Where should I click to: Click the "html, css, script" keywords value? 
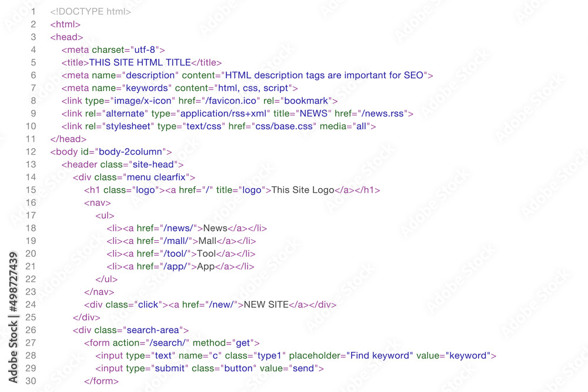click(253, 88)
